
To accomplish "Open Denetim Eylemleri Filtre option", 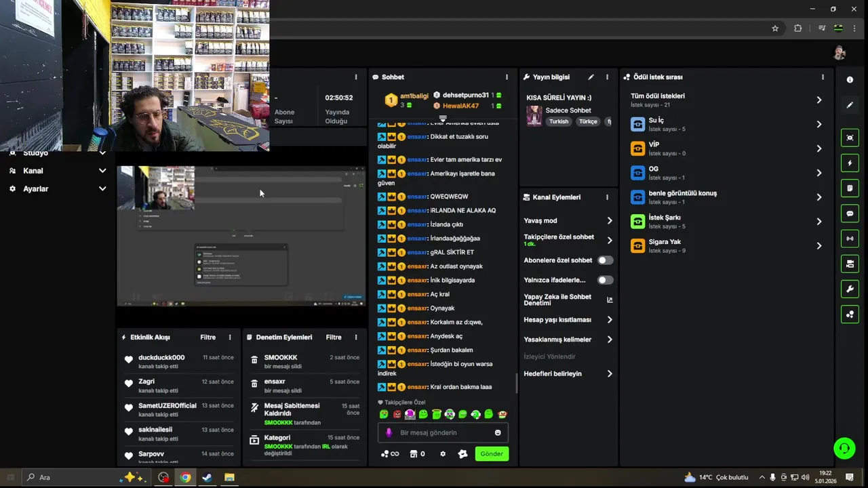I will coord(334,338).
